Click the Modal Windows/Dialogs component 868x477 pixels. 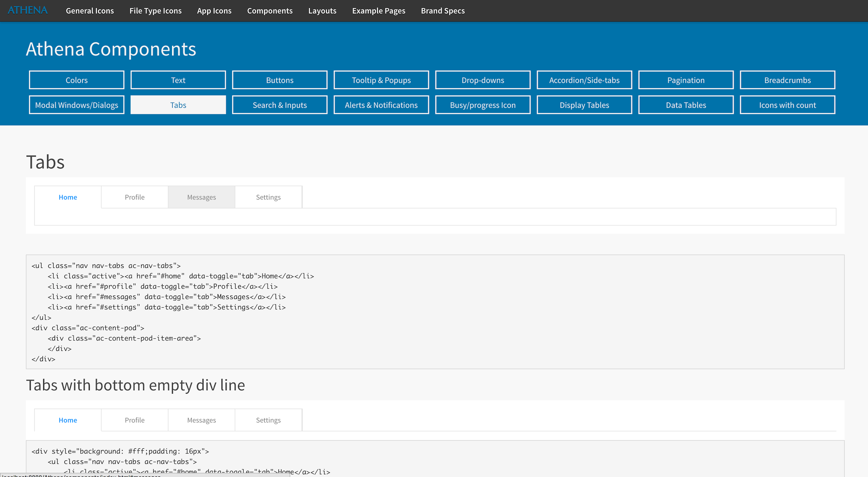tap(76, 105)
